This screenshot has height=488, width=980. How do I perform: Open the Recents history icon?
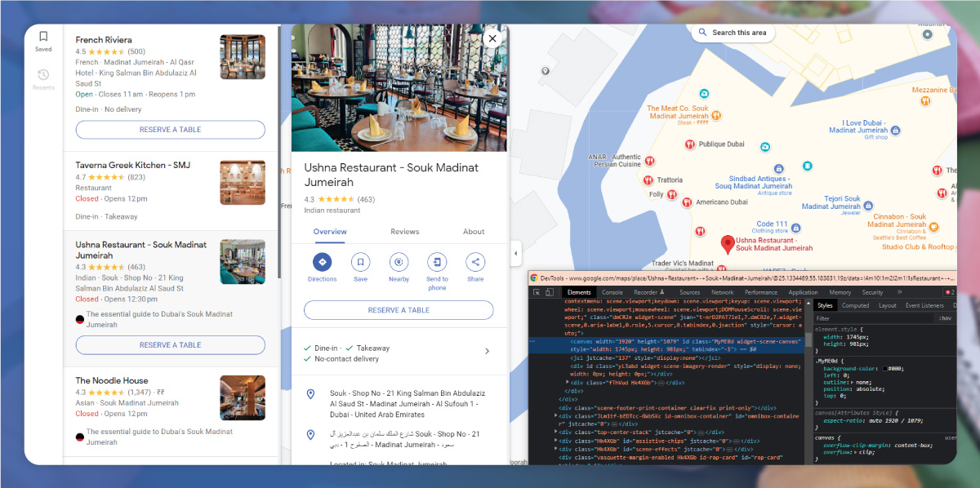(x=43, y=74)
